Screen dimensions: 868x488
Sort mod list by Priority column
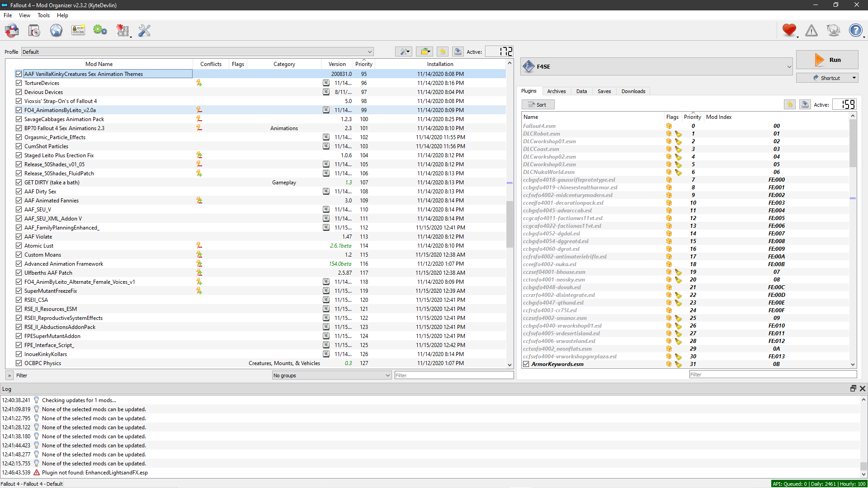coord(364,64)
